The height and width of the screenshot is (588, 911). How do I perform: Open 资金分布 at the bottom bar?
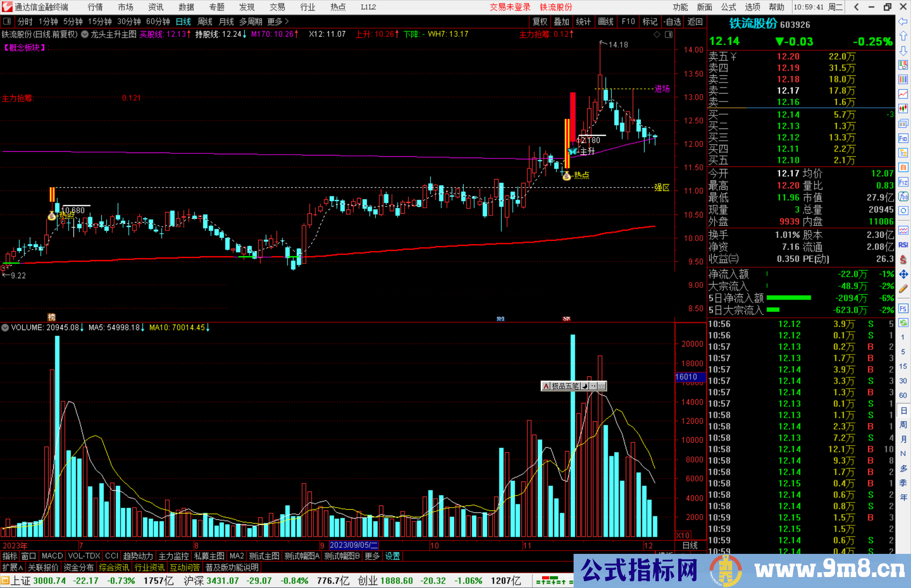click(78, 567)
